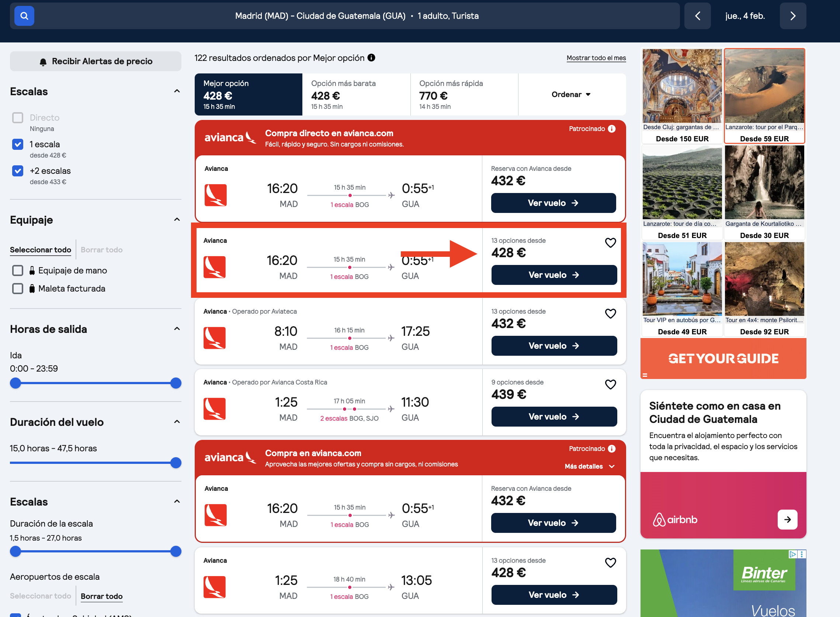The image size is (840, 617).
Task: Select the Opción más barata tab
Action: click(x=356, y=94)
